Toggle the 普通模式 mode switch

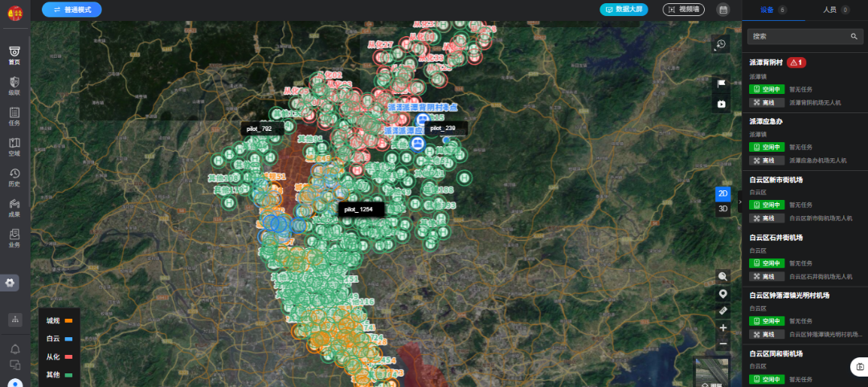pyautogui.click(x=72, y=10)
